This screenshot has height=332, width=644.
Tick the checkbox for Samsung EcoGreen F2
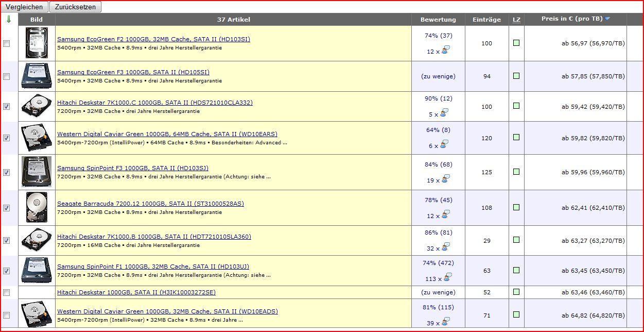coord(6,44)
